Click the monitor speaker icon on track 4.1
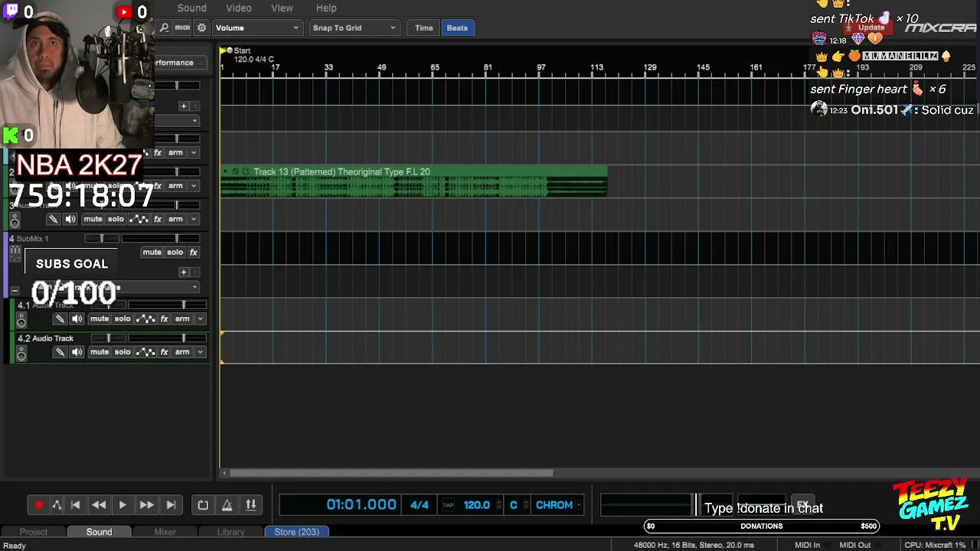The image size is (980, 551). [77, 319]
